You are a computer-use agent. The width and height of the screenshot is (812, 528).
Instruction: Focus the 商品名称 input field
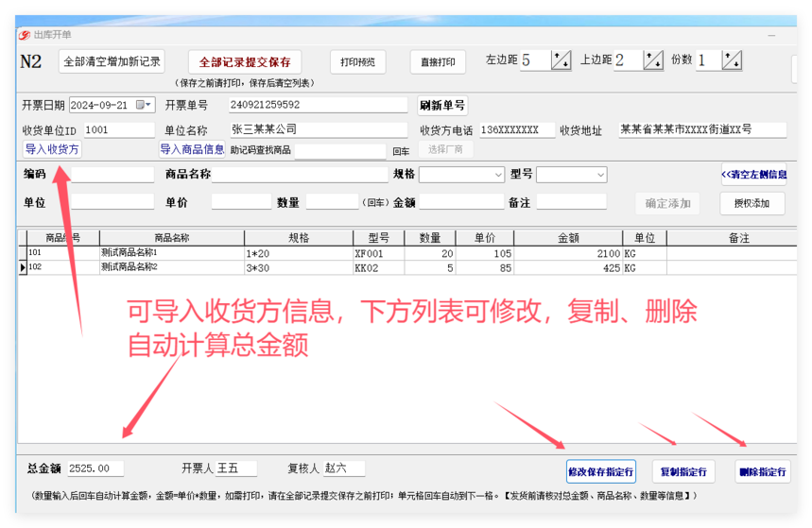[300, 175]
